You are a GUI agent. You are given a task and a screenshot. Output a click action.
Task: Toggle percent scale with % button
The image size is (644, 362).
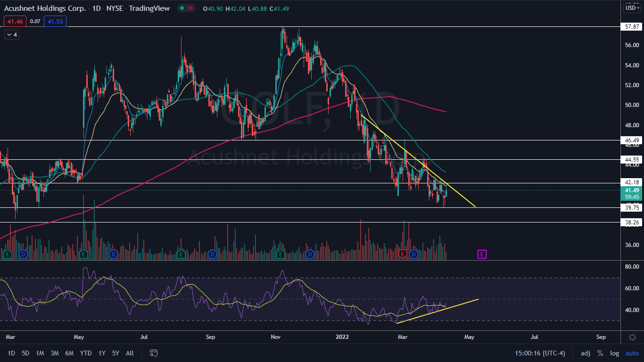tap(600, 353)
